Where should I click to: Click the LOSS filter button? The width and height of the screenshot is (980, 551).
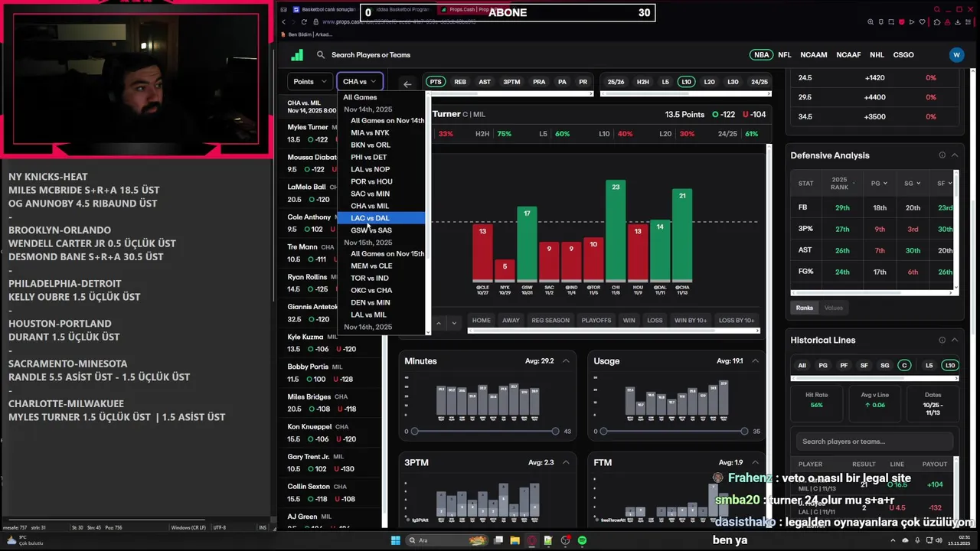tap(655, 320)
